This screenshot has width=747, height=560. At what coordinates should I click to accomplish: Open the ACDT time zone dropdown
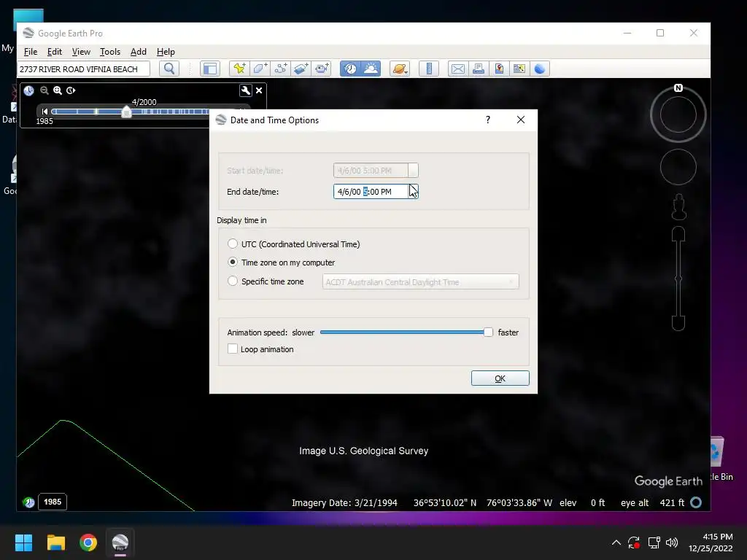[421, 282]
